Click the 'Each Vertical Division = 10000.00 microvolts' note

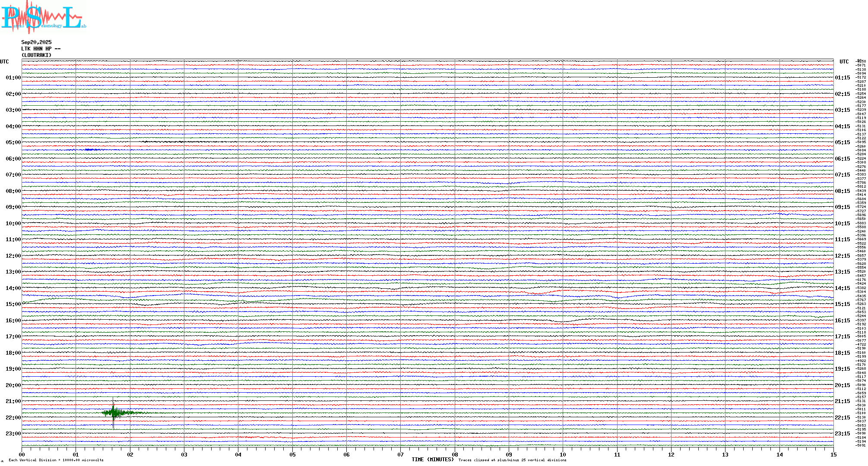56,460
